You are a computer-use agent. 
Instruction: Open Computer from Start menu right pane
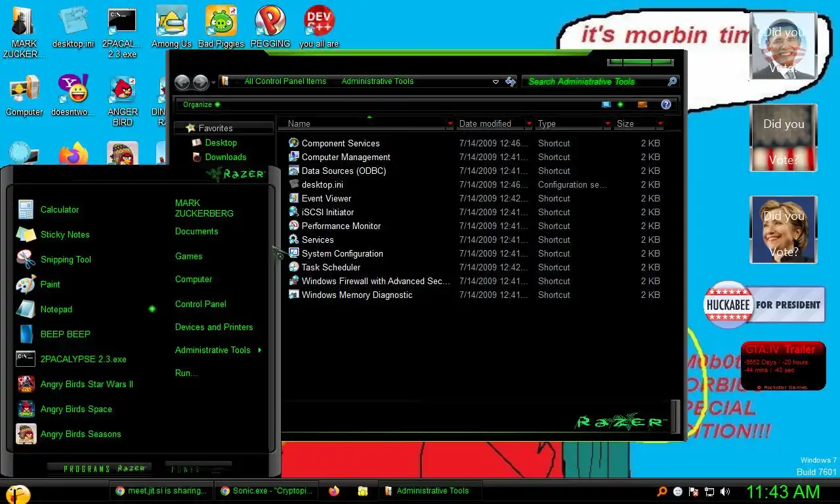click(x=193, y=279)
